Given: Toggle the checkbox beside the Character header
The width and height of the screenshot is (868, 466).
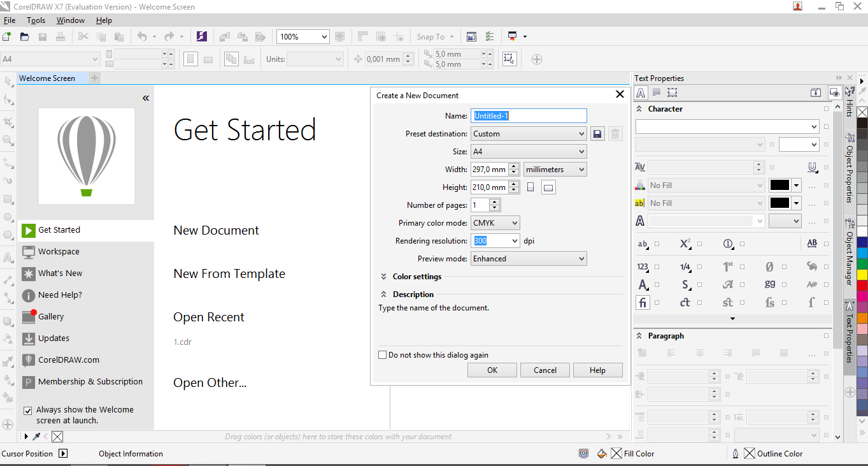Looking at the screenshot, I should tap(826, 109).
